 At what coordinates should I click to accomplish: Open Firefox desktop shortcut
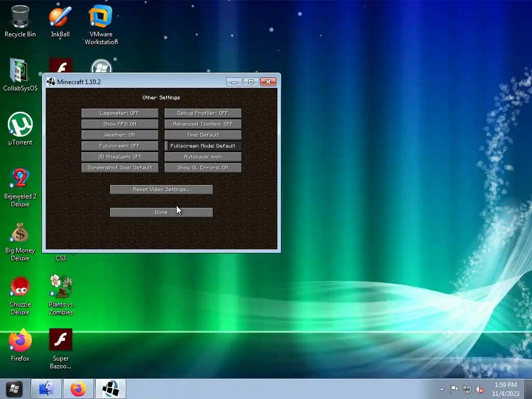[x=20, y=345]
